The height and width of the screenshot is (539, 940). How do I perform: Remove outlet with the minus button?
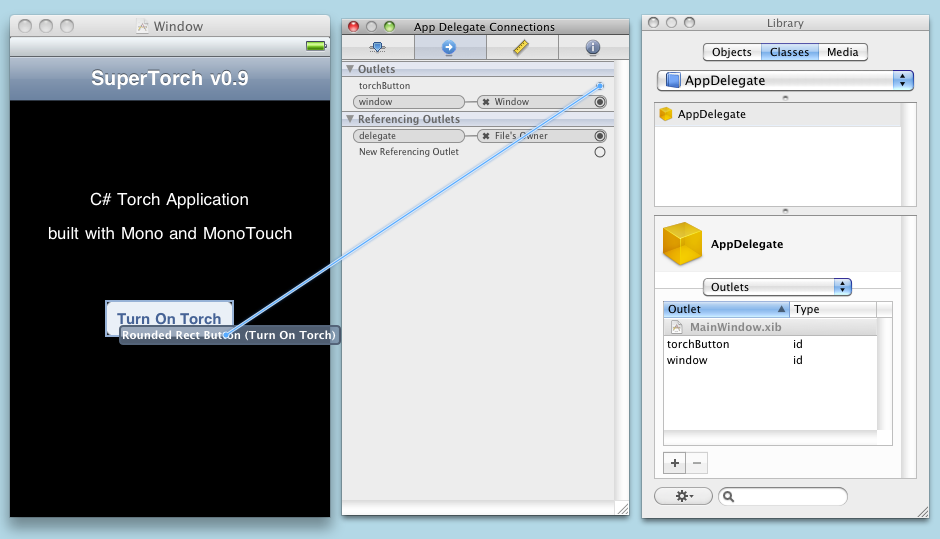pyautogui.click(x=697, y=463)
